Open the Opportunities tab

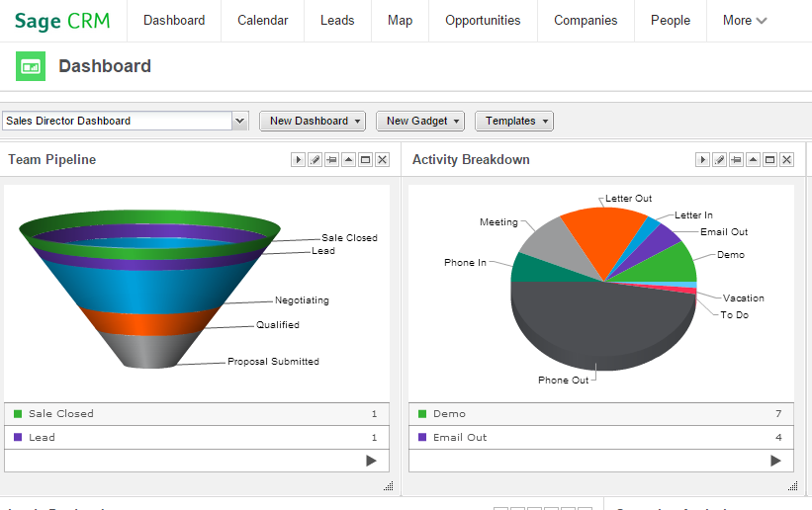483,21
